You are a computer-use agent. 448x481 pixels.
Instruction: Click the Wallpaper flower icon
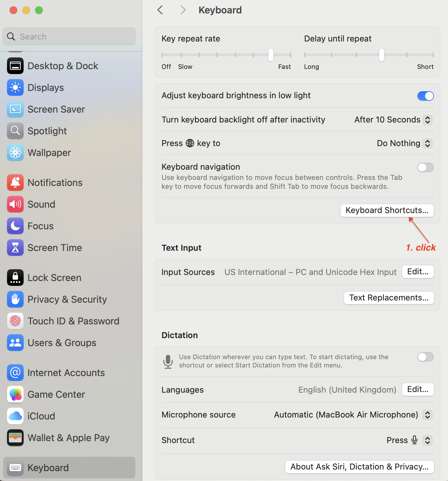tap(15, 152)
